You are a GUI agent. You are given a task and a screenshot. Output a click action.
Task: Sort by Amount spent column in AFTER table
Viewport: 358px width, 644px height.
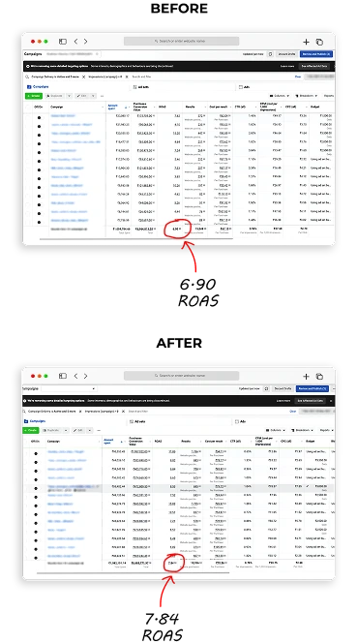tap(114, 441)
